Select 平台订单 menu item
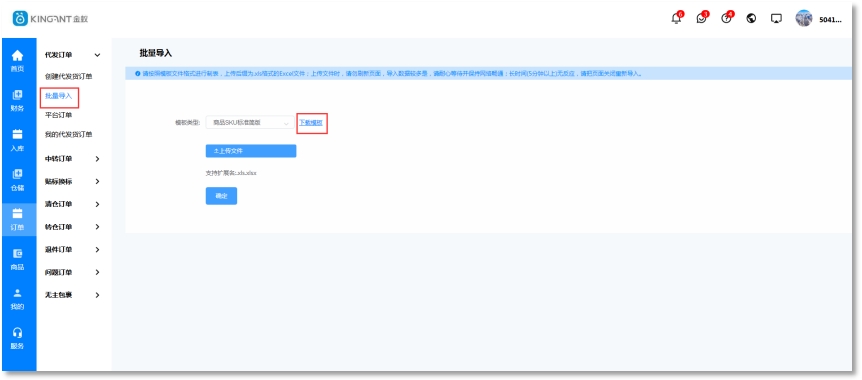 59,115
